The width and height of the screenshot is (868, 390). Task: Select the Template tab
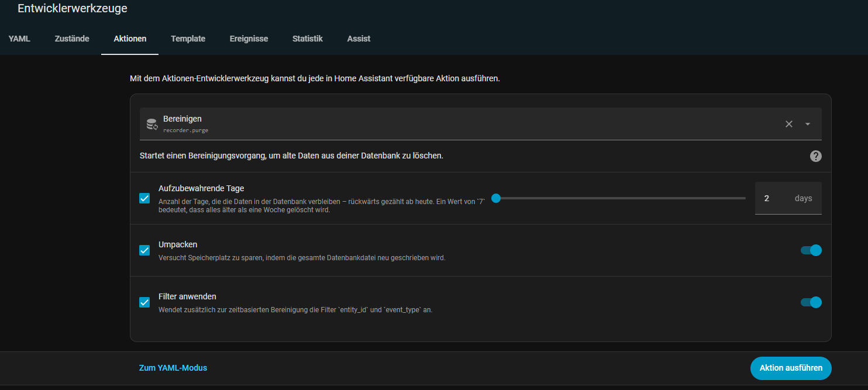(x=188, y=39)
